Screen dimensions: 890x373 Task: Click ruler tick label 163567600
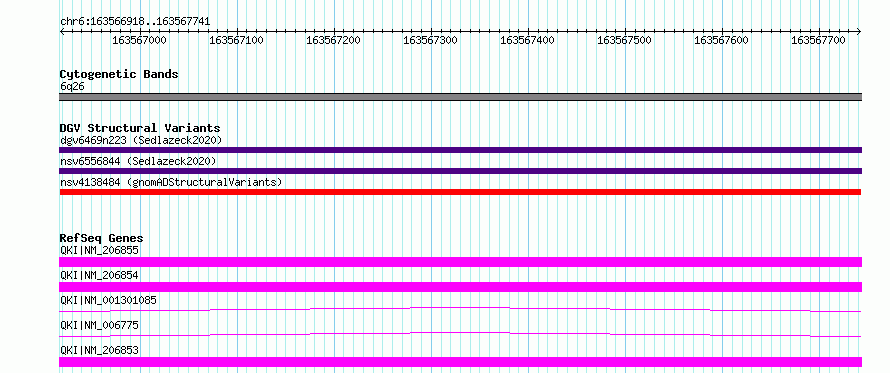point(722,40)
